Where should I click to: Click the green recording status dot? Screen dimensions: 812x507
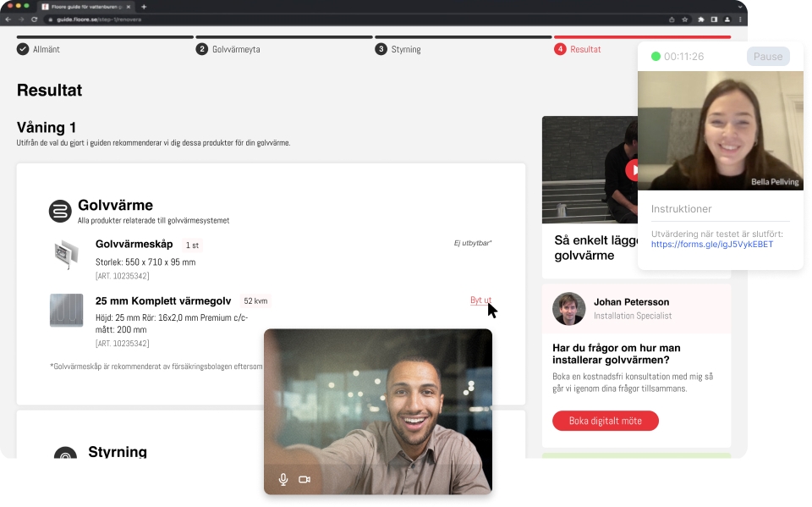click(x=656, y=57)
